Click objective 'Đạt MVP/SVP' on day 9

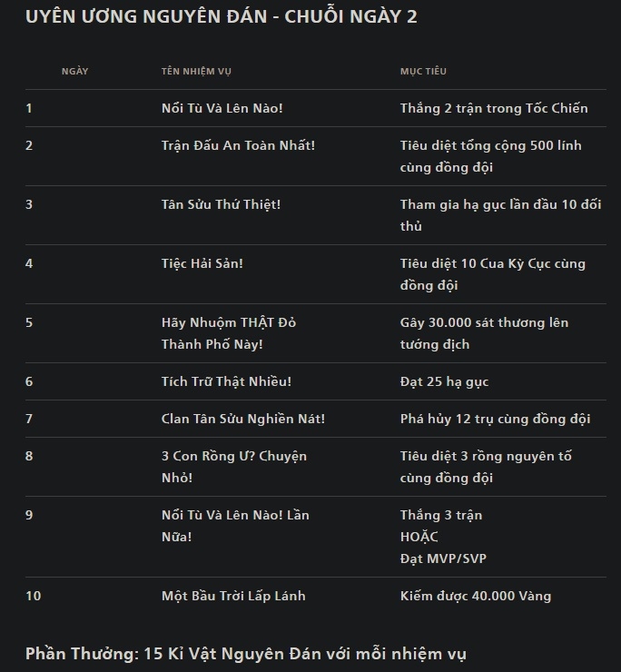coord(443,558)
